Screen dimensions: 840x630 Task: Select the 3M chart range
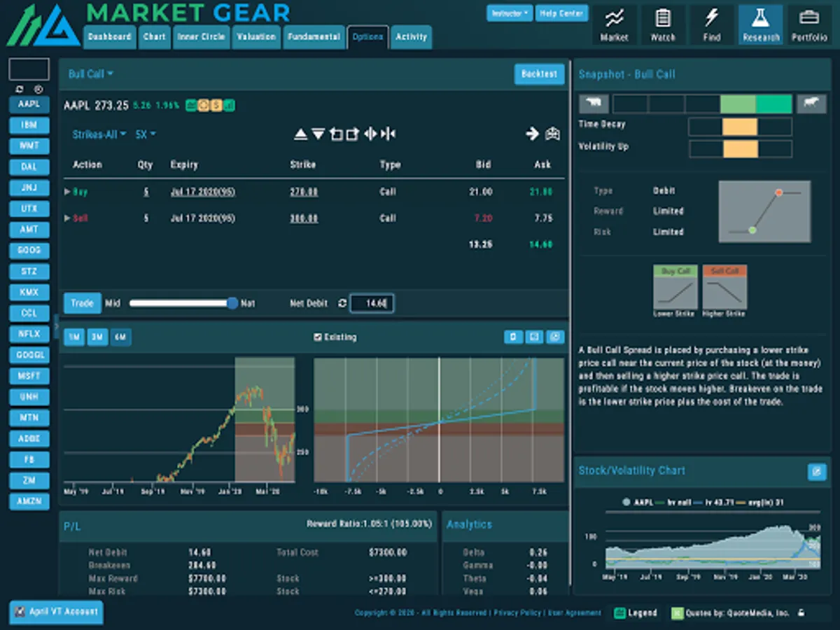pyautogui.click(x=97, y=337)
